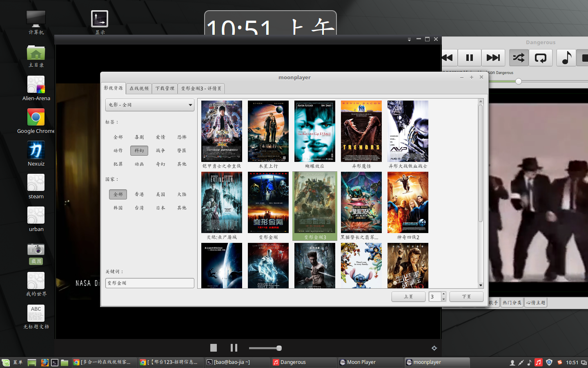Screen dimensions: 588x368
Task: Pause the video in Moon Player window
Action: pos(234,348)
